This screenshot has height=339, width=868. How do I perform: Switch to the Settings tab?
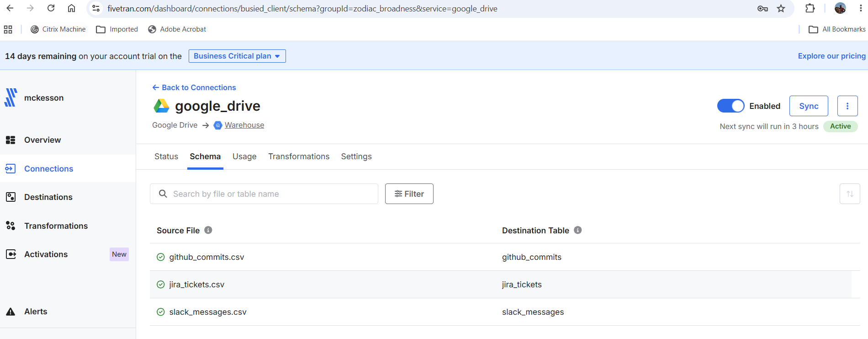356,156
